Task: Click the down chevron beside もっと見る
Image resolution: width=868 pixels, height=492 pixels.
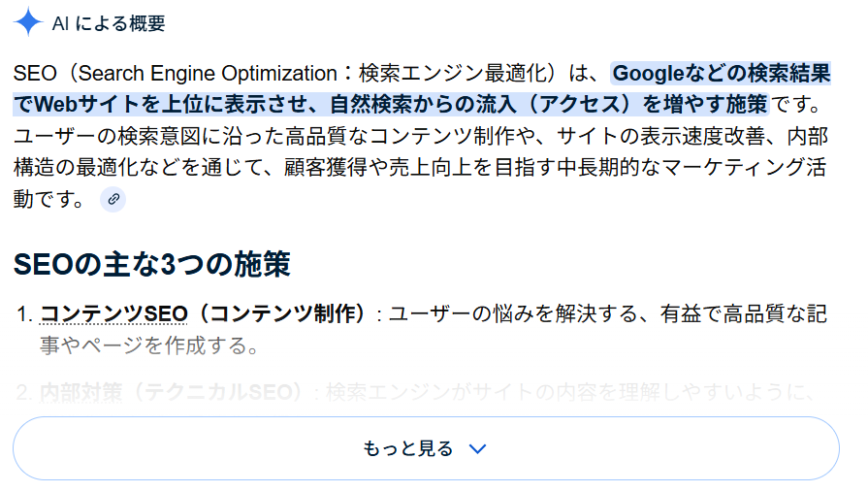Action: tap(476, 448)
